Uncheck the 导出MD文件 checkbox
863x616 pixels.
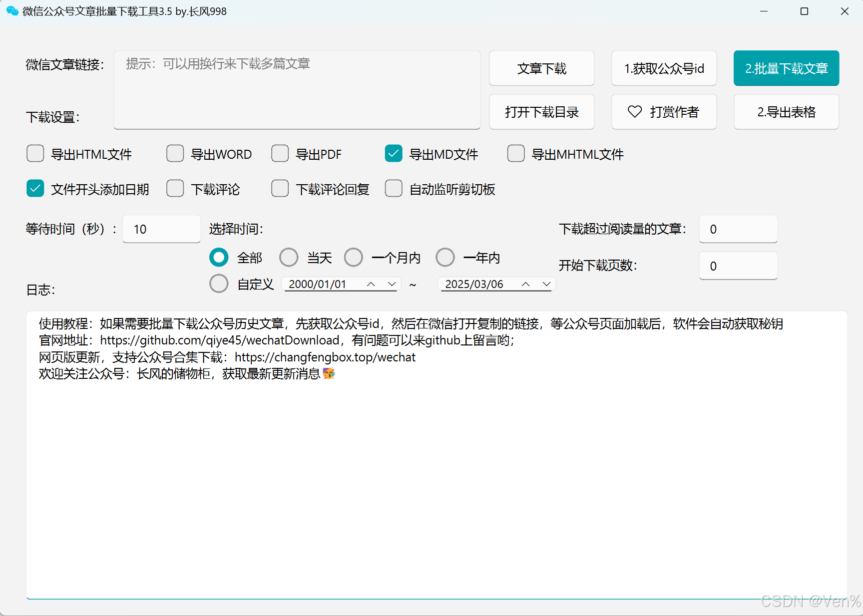pyautogui.click(x=394, y=154)
